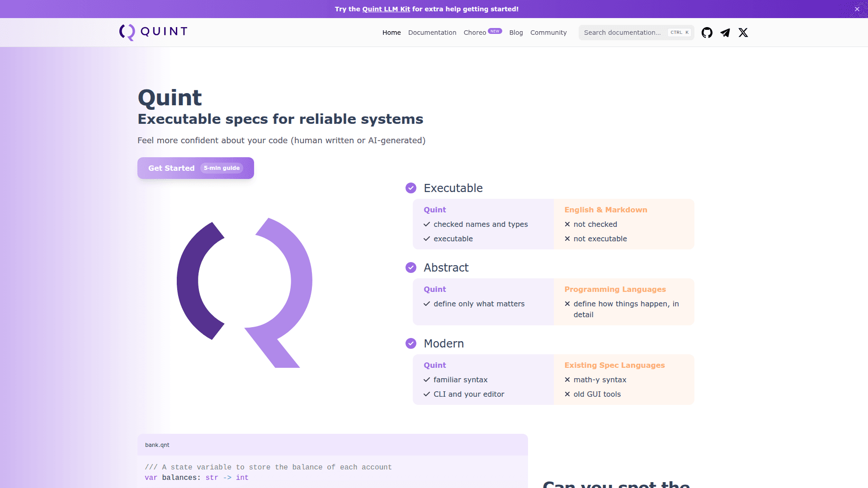Click the checkmark icon beside Abstract
Screen dimensions: 868x488
(411, 267)
